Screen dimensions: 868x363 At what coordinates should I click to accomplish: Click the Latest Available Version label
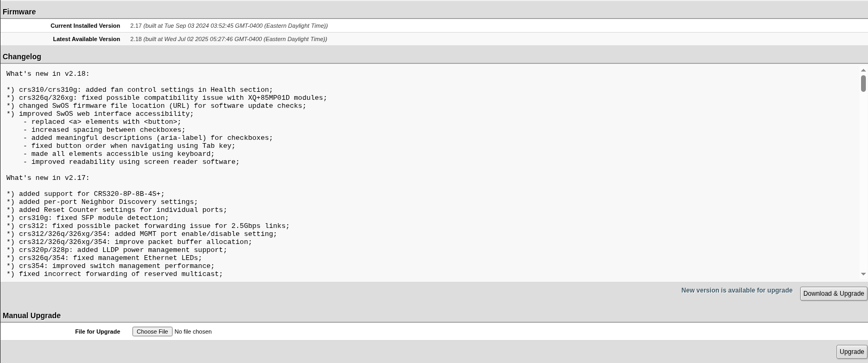click(87, 39)
